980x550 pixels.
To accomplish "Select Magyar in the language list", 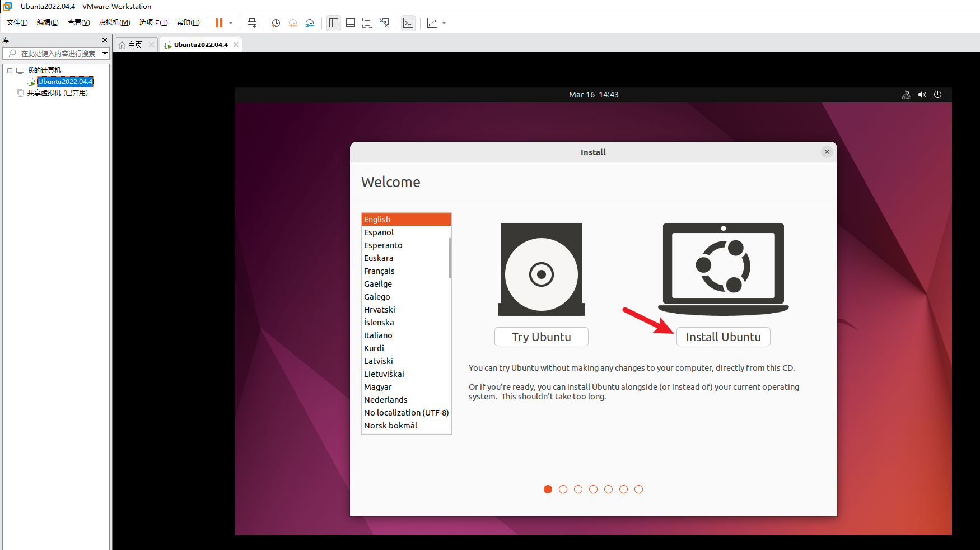I will (405, 387).
